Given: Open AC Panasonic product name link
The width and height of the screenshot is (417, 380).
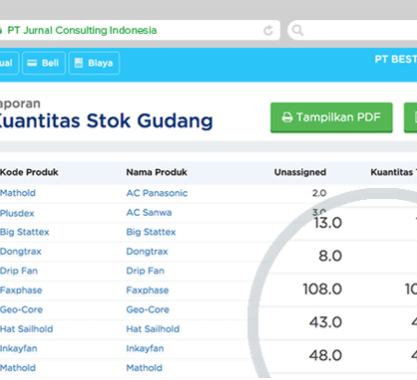Looking at the screenshot, I should click(x=157, y=193).
